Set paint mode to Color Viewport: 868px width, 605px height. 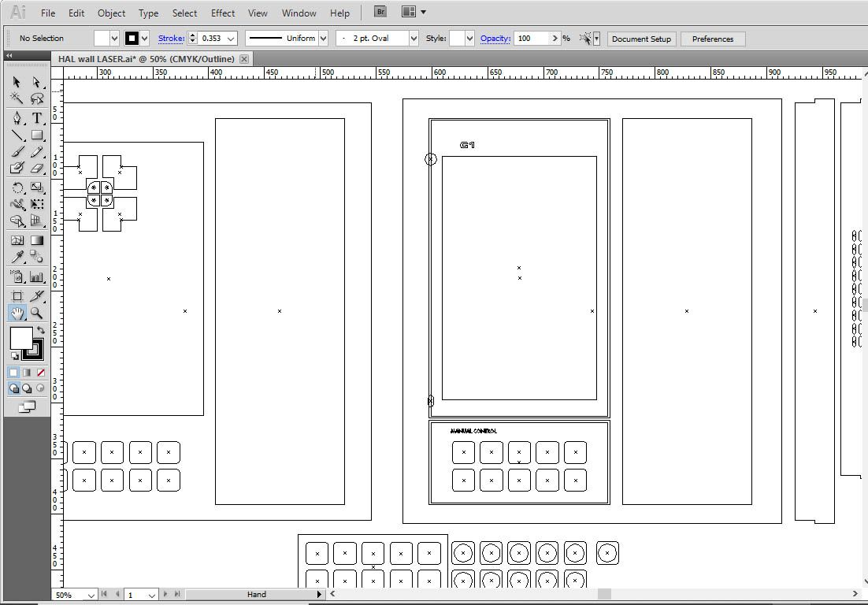click(x=14, y=373)
